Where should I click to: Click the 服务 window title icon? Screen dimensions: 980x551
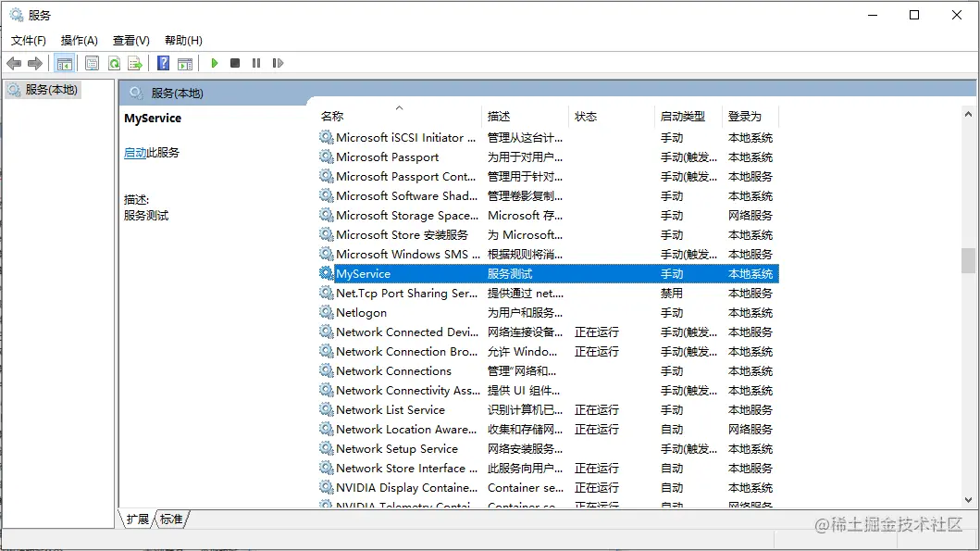[x=17, y=15]
